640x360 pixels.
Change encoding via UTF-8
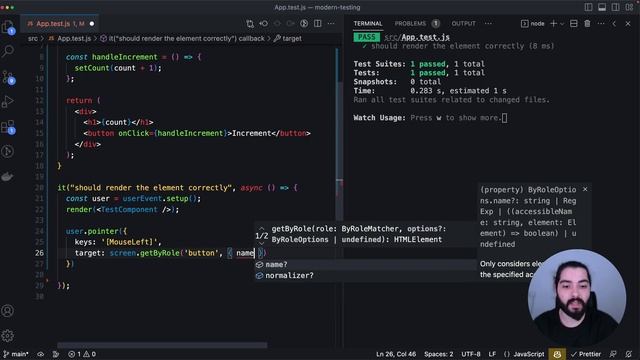[x=471, y=354]
